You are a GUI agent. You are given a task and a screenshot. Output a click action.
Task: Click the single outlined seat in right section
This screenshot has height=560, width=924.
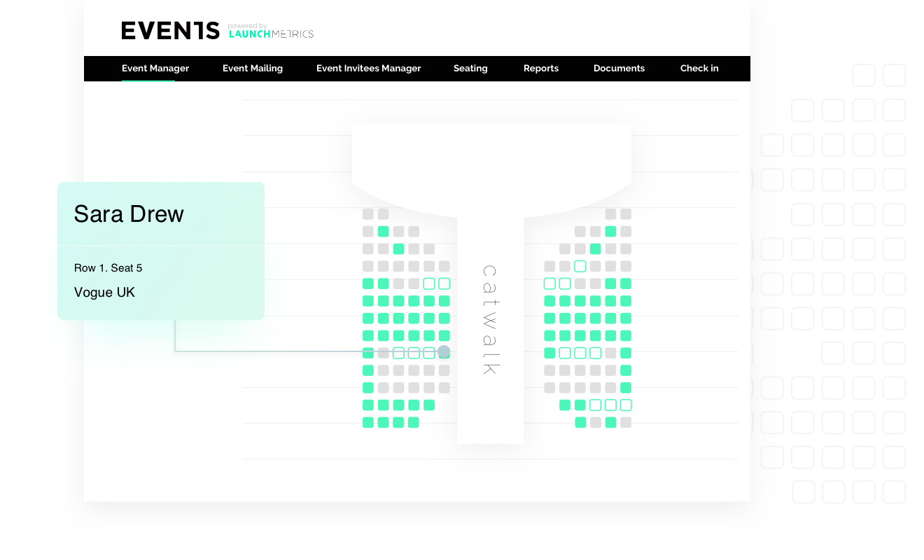[580, 266]
